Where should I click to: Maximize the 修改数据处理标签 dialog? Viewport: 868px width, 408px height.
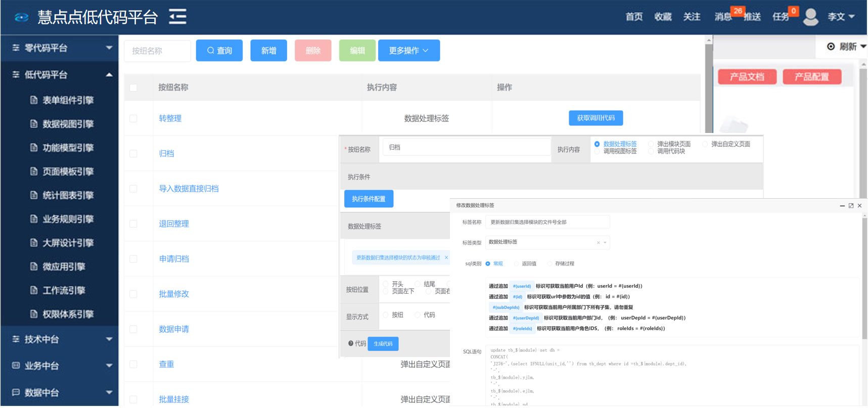tap(851, 206)
